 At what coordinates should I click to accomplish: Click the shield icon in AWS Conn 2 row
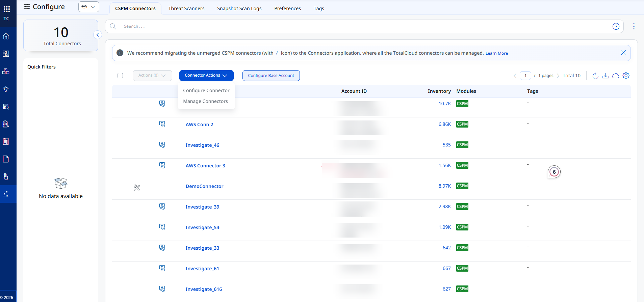click(162, 124)
